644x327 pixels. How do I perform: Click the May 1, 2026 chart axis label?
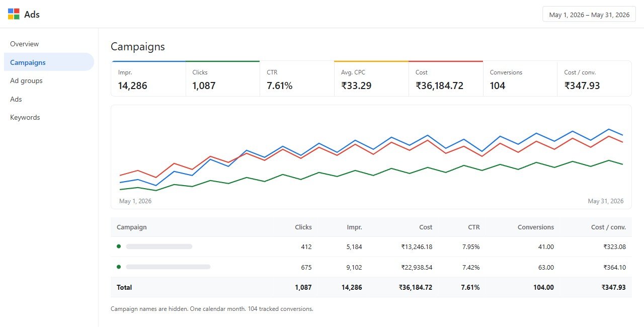point(135,201)
